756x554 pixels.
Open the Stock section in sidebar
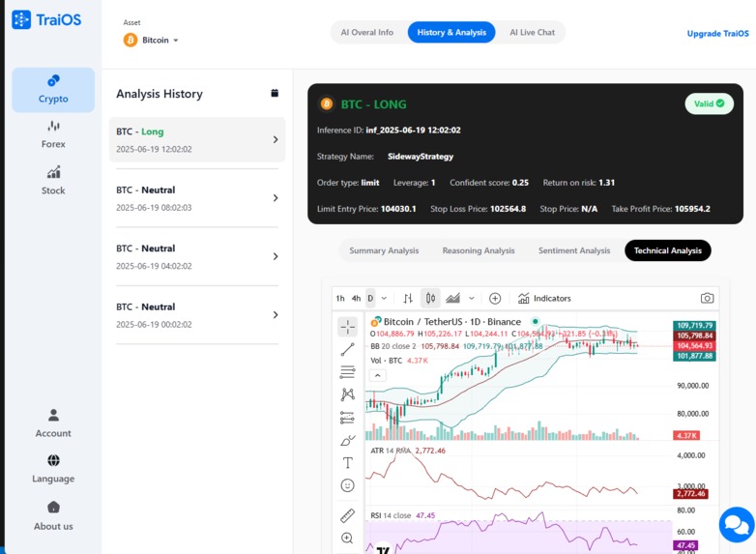(53, 181)
